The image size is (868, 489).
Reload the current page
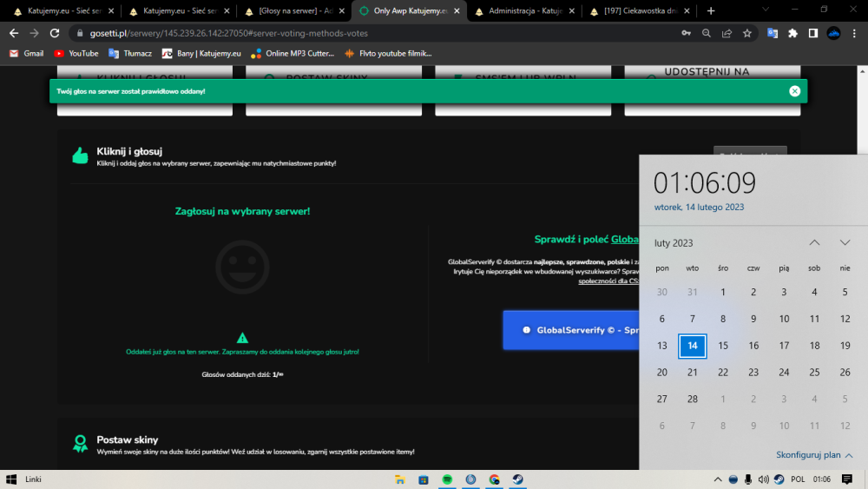54,33
